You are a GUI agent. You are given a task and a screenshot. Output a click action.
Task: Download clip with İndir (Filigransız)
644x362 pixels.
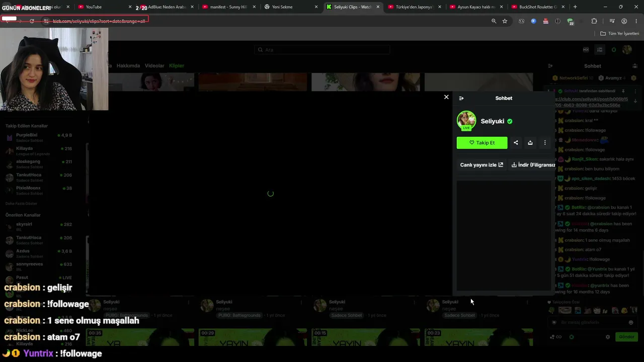tap(533, 165)
